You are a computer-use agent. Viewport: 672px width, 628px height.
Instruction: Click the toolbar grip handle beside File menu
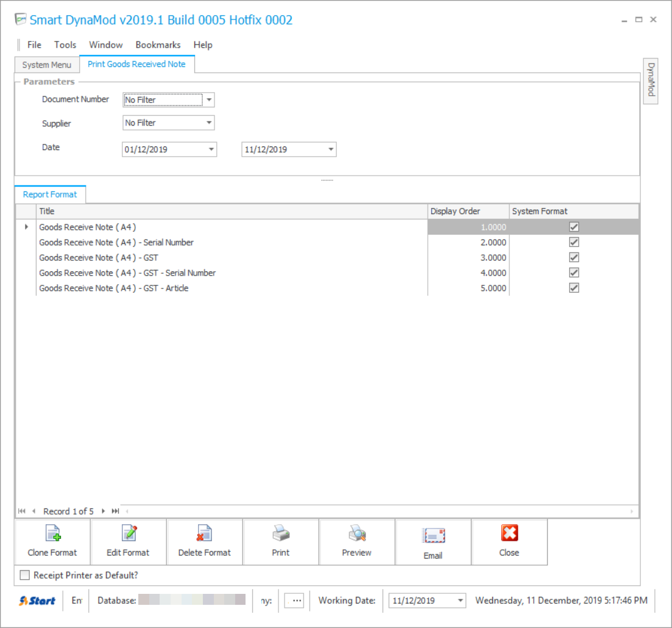click(x=19, y=45)
